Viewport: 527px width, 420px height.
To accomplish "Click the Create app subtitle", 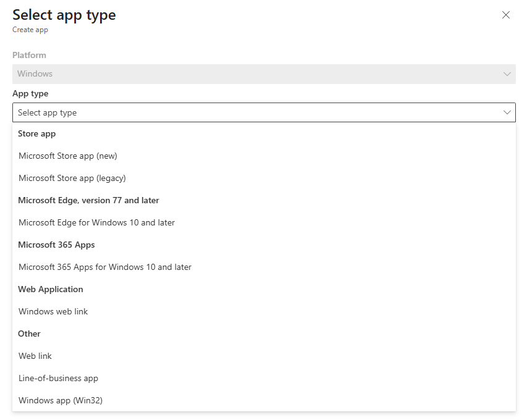I will [x=30, y=30].
